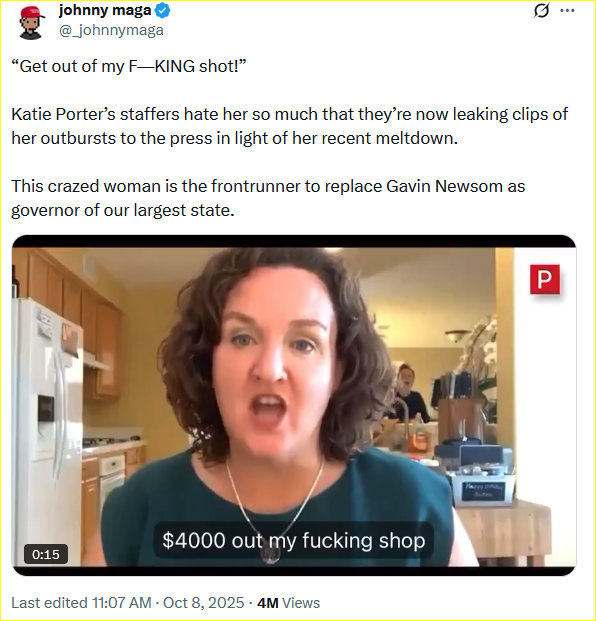Click the person in the video background
Image resolution: width=596 pixels, height=621 pixels.
coord(407,394)
